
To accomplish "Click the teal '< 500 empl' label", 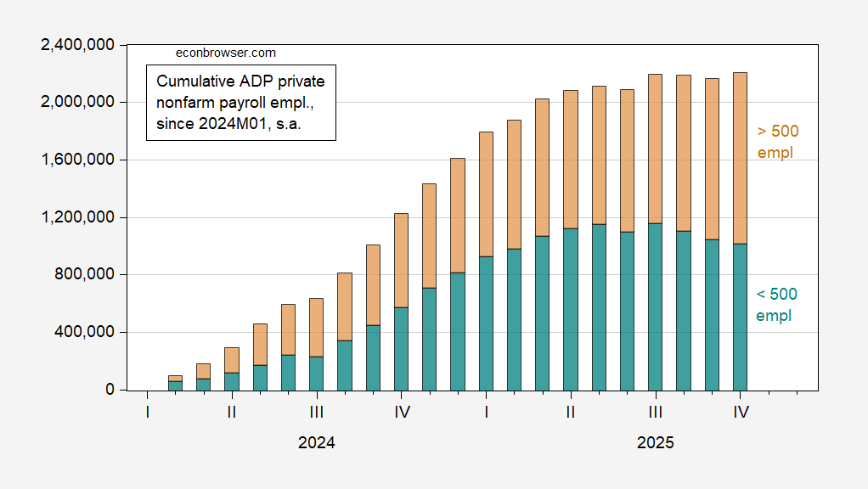I will click(x=776, y=305).
